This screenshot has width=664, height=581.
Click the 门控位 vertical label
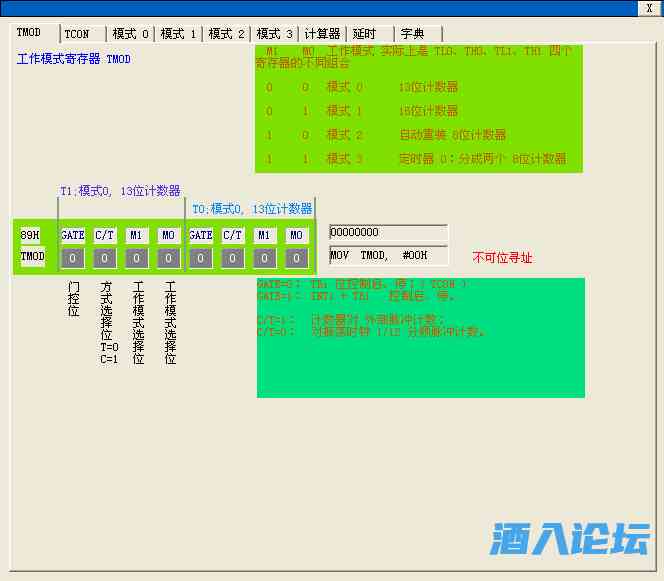tap(73, 299)
